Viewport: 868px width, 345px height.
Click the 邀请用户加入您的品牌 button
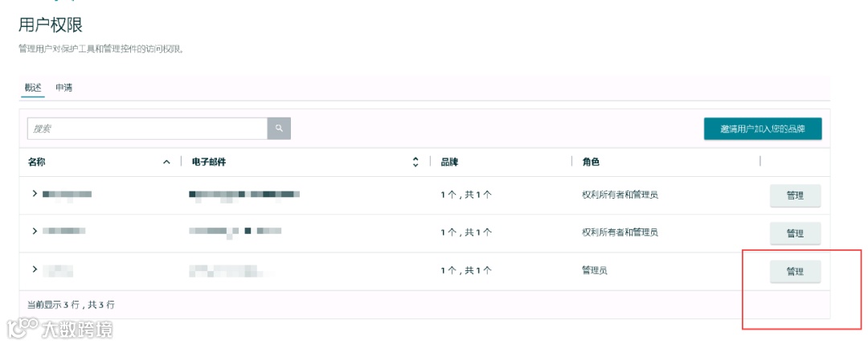[762, 129]
